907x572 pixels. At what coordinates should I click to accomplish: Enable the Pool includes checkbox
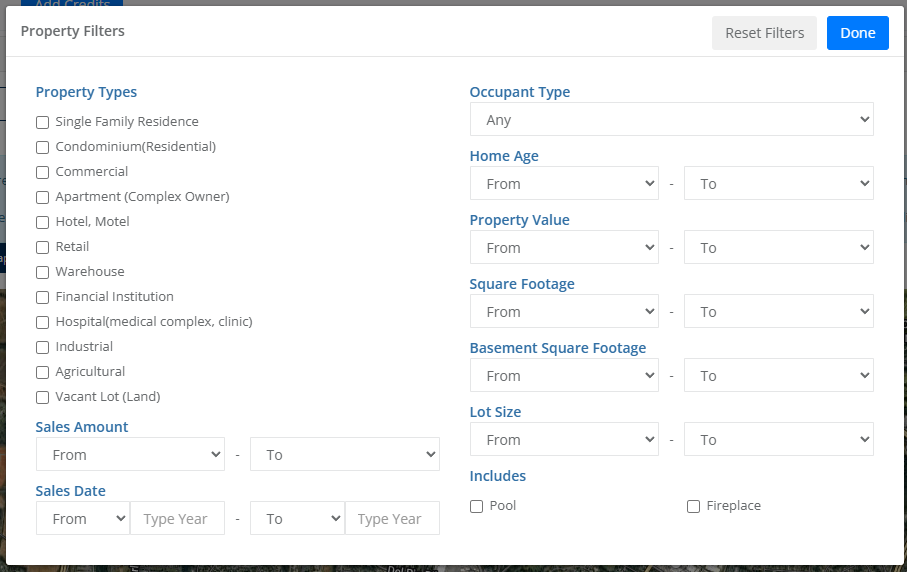pyautogui.click(x=476, y=506)
